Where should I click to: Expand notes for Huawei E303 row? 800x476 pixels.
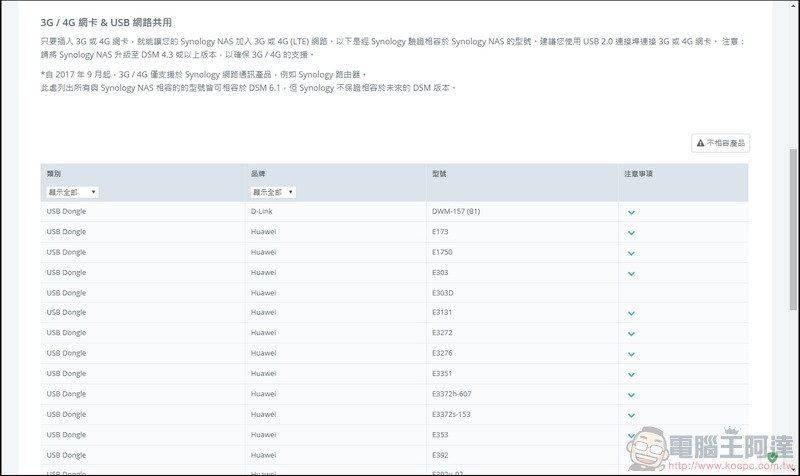click(x=631, y=273)
